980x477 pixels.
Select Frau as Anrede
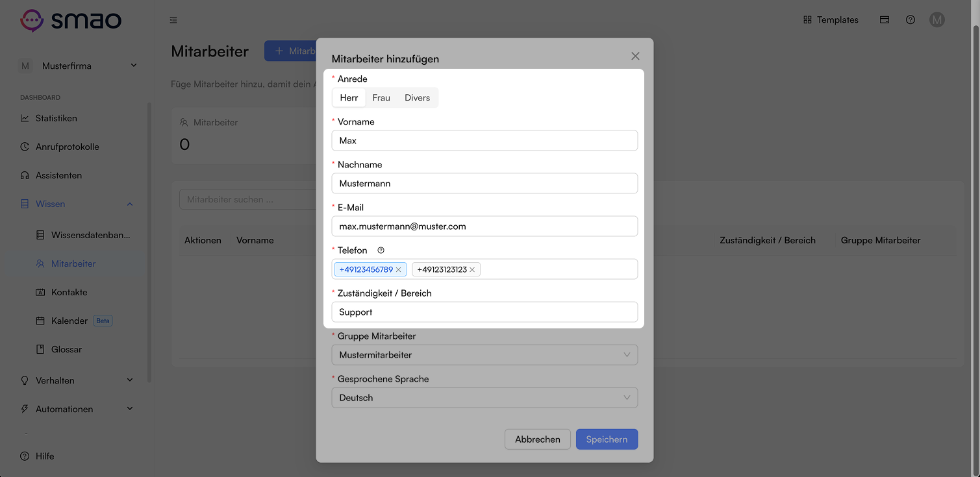pyautogui.click(x=381, y=98)
